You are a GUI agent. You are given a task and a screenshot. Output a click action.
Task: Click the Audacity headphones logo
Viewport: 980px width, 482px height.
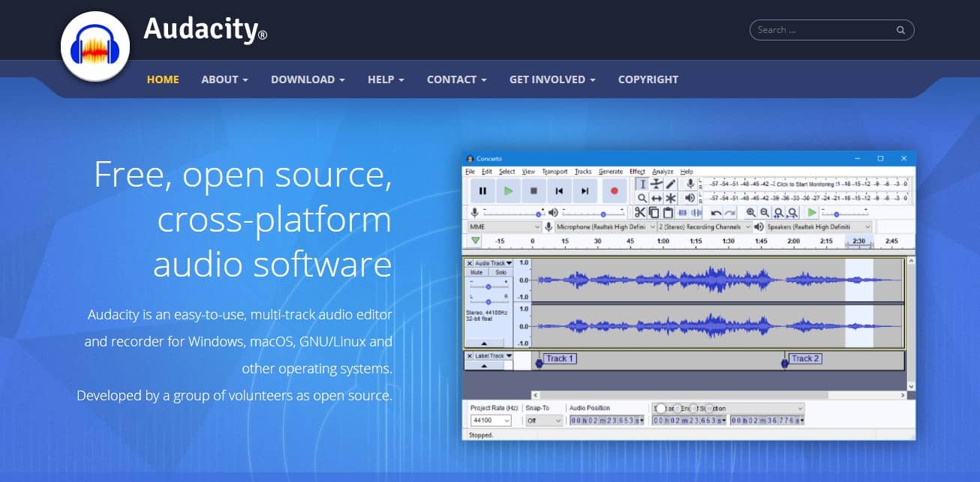point(95,46)
